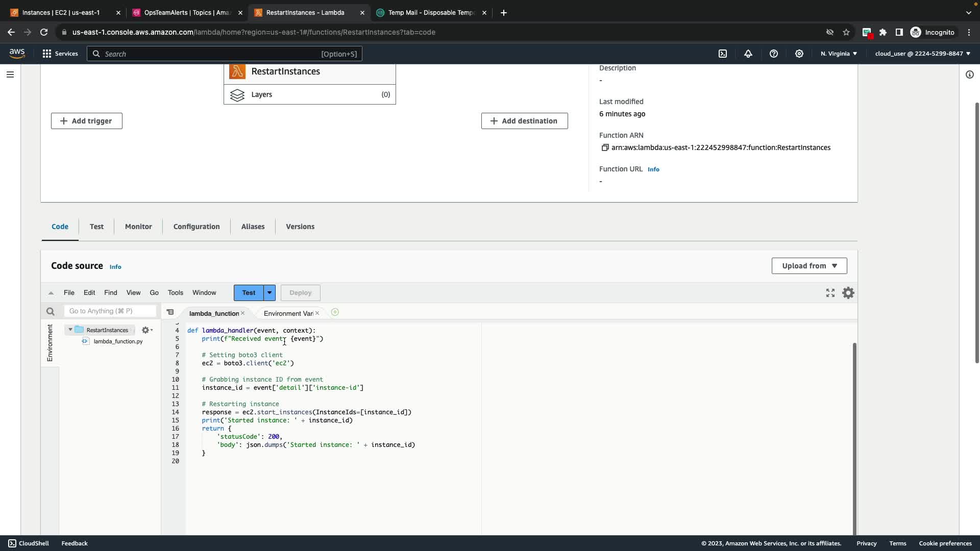The image size is (980, 551).
Task: Click the Go to Anything input field
Action: (x=110, y=311)
